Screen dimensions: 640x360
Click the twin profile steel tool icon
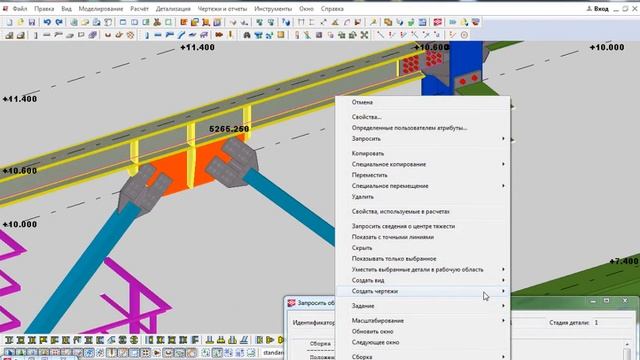tap(203, 35)
